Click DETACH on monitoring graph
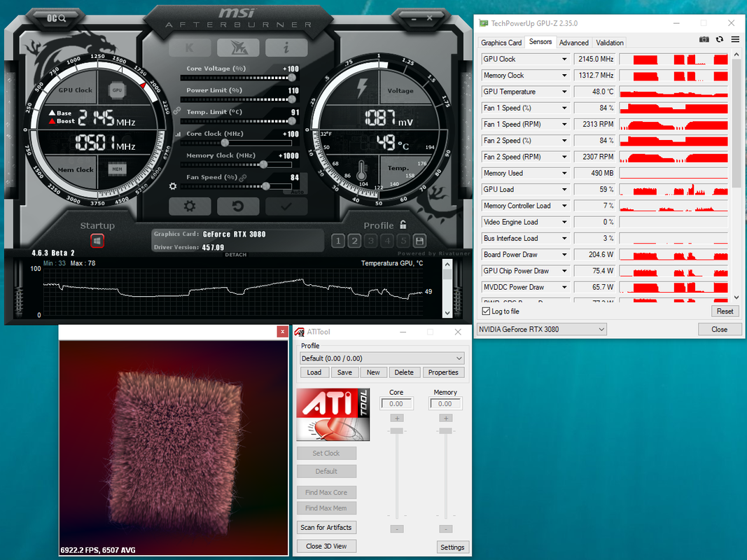The height and width of the screenshot is (560, 747). pyautogui.click(x=236, y=255)
